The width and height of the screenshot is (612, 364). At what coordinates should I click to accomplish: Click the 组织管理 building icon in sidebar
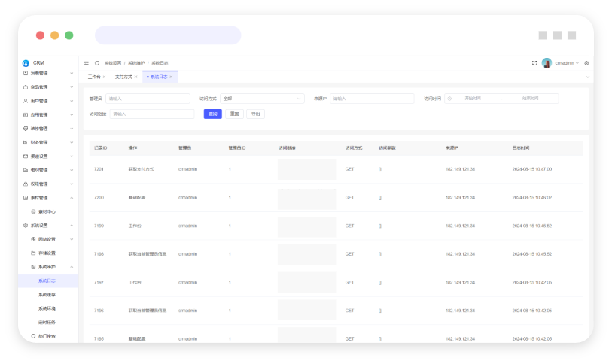[x=26, y=170]
